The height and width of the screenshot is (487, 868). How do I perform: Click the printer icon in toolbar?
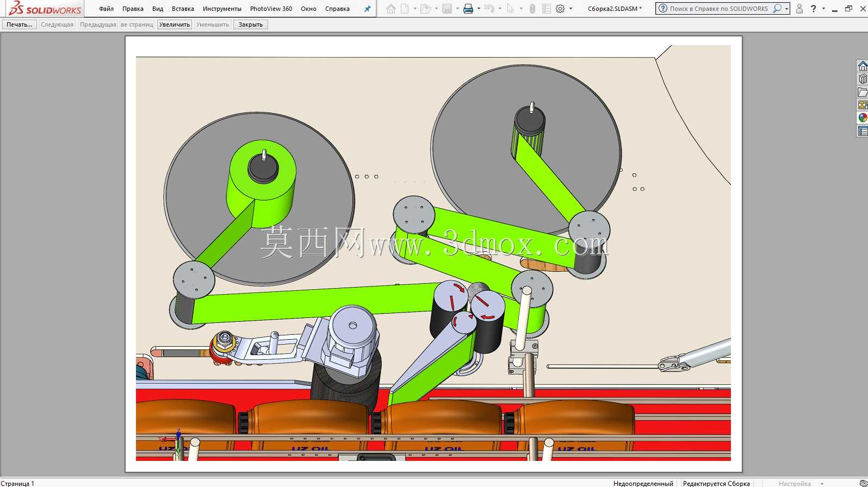468,9
